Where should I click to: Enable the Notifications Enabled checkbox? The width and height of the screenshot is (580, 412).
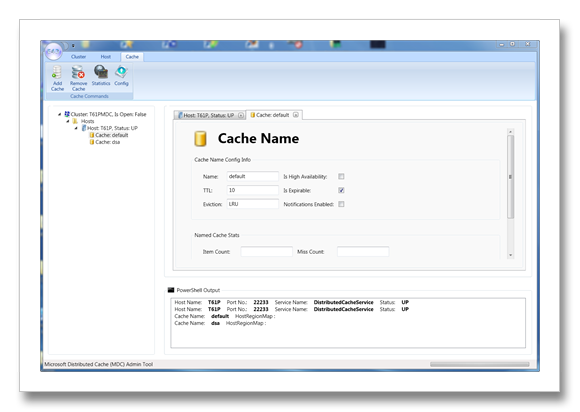point(341,204)
